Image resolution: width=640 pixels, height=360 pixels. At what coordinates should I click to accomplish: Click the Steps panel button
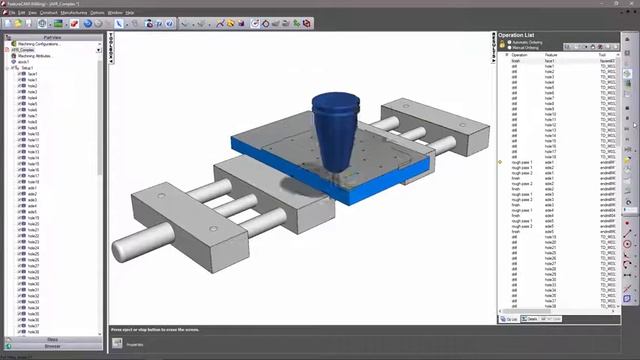coord(53,340)
